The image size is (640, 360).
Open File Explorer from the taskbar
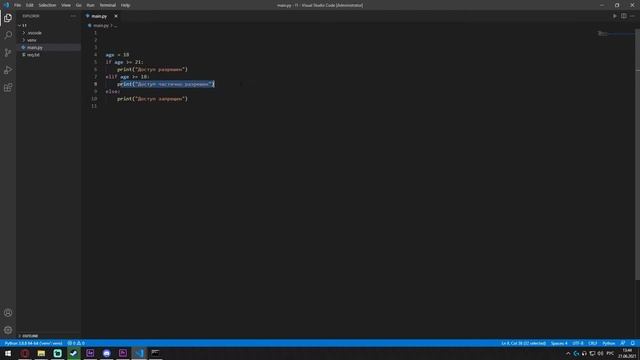pyautogui.click(x=41, y=353)
